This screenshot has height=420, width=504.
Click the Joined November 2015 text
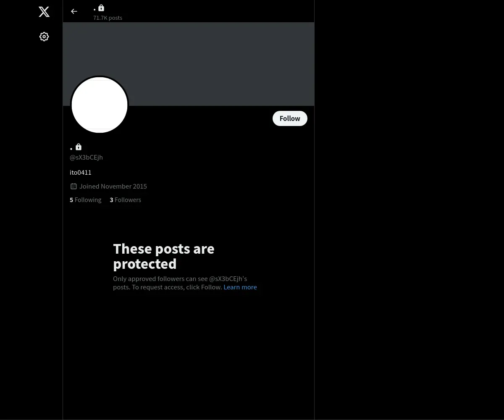point(113,186)
